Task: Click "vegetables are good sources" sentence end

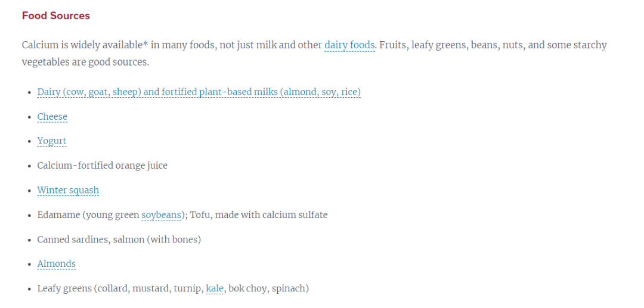Action: click(x=85, y=63)
